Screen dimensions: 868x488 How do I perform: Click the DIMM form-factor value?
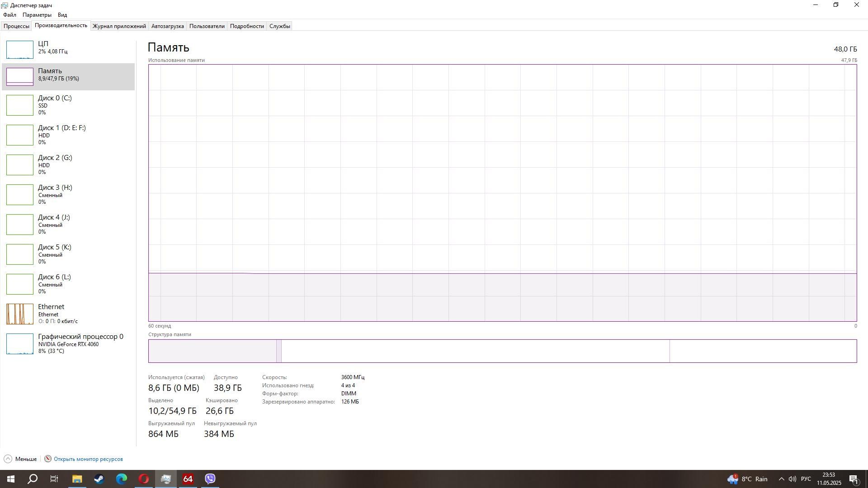[x=349, y=394]
